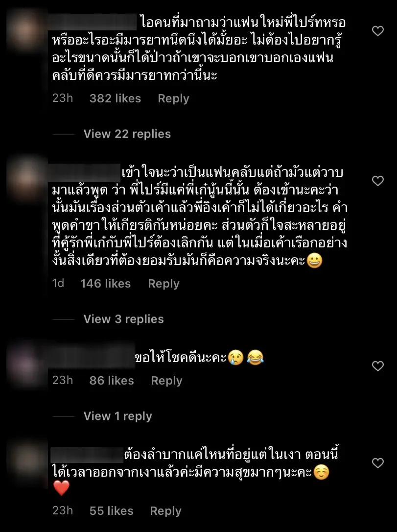Reply to the 146 likes comment

point(163,284)
